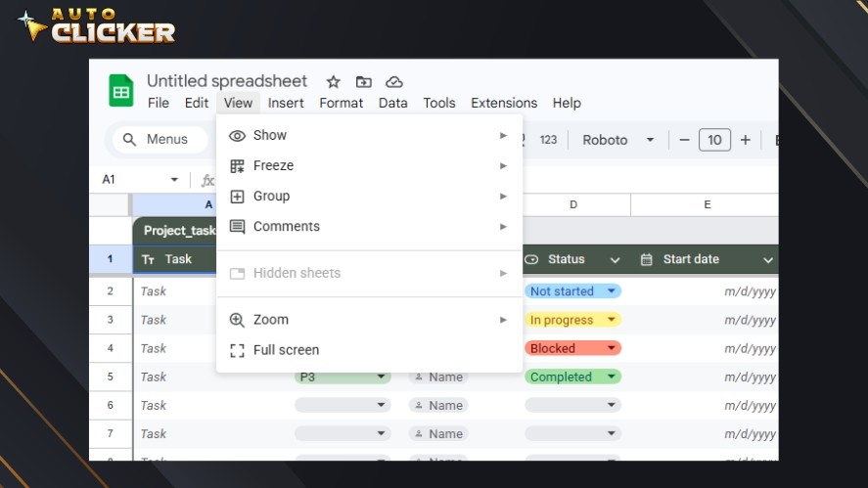
Task: Open the Zoom submenu
Action: 271,320
